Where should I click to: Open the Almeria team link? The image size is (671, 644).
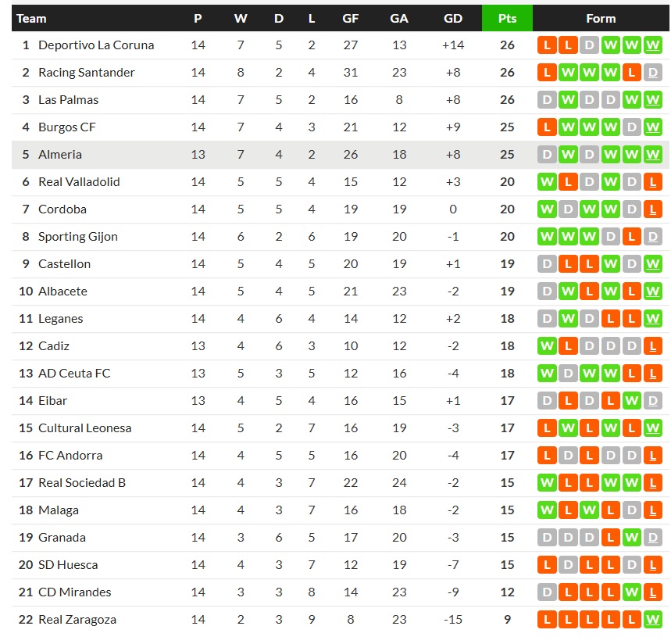point(60,155)
